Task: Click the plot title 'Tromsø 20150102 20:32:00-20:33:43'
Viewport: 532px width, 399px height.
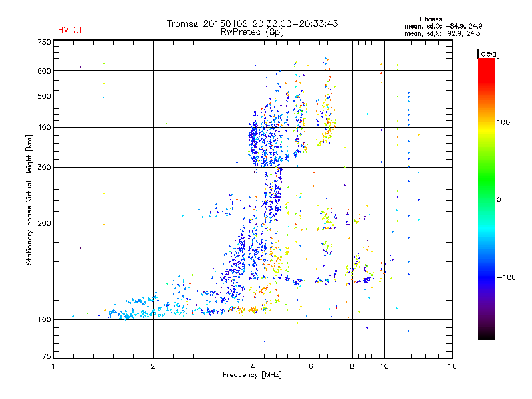Action: 252,23
